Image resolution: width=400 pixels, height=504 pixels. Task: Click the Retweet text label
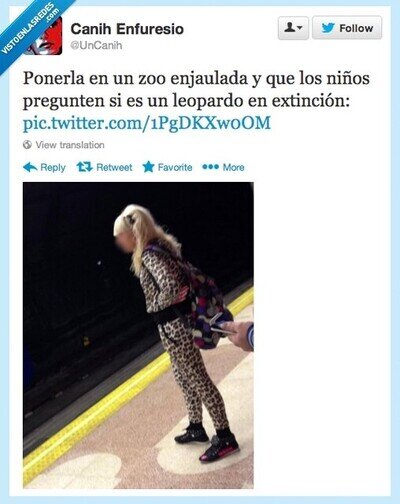[114, 167]
